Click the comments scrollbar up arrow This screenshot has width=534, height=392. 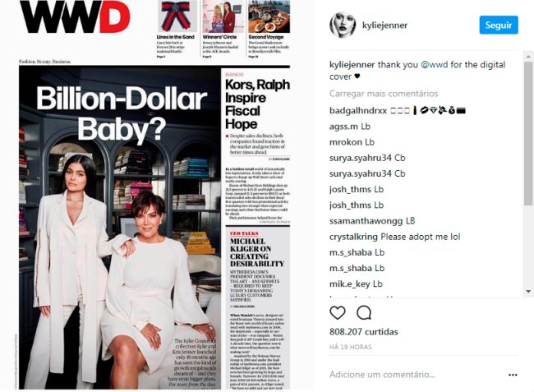(x=528, y=56)
